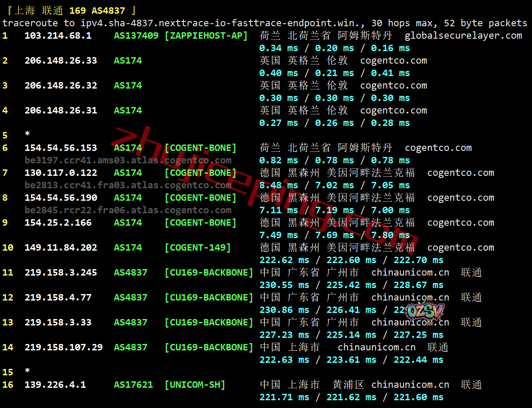Select the [UNICOM-SH] tag

195,385
